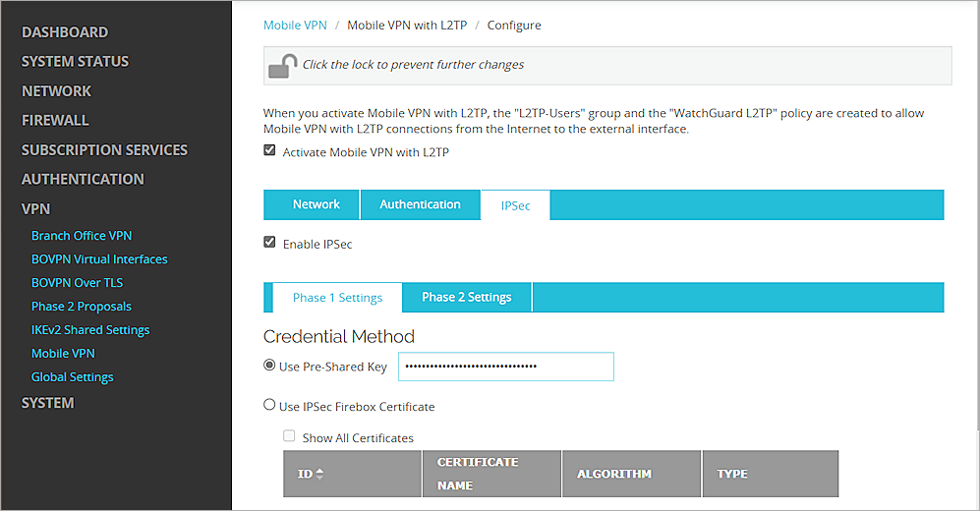The height and width of the screenshot is (511, 980).
Task: Open BOVPN Virtual Interfaces page
Action: [x=99, y=259]
